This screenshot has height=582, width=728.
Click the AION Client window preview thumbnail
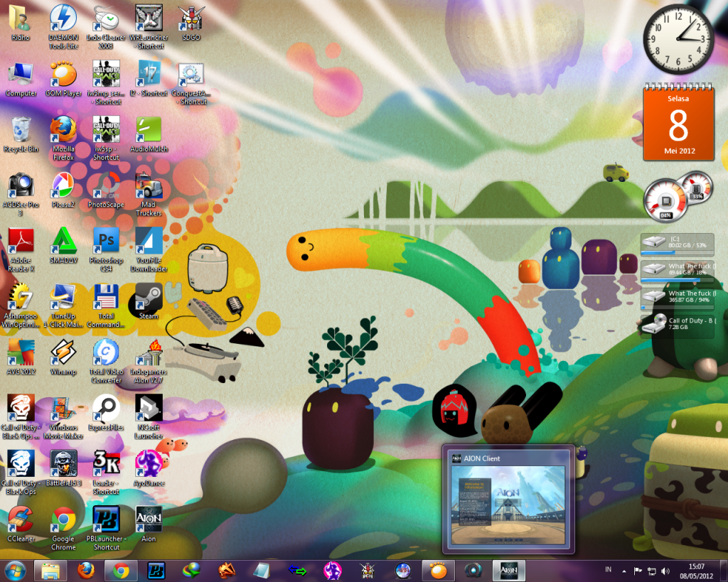point(508,505)
